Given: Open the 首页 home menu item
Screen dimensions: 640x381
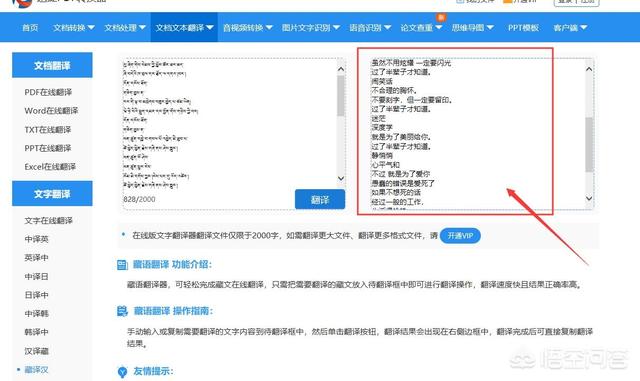Looking at the screenshot, I should (x=30, y=28).
